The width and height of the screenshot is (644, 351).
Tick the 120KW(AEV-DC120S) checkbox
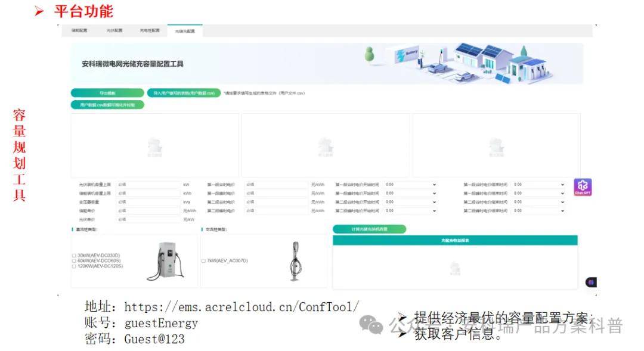click(x=74, y=266)
